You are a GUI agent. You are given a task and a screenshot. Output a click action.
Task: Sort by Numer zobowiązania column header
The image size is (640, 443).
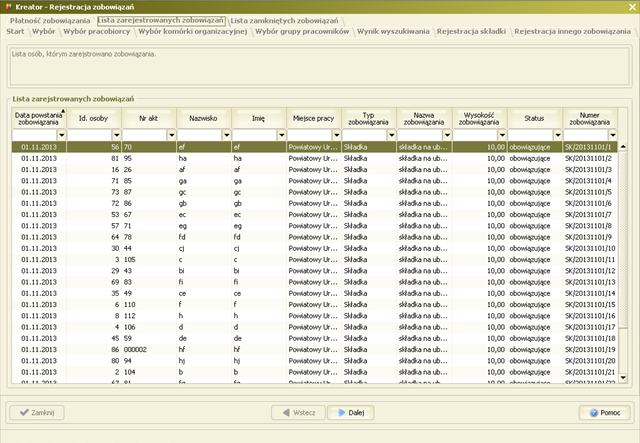590,118
